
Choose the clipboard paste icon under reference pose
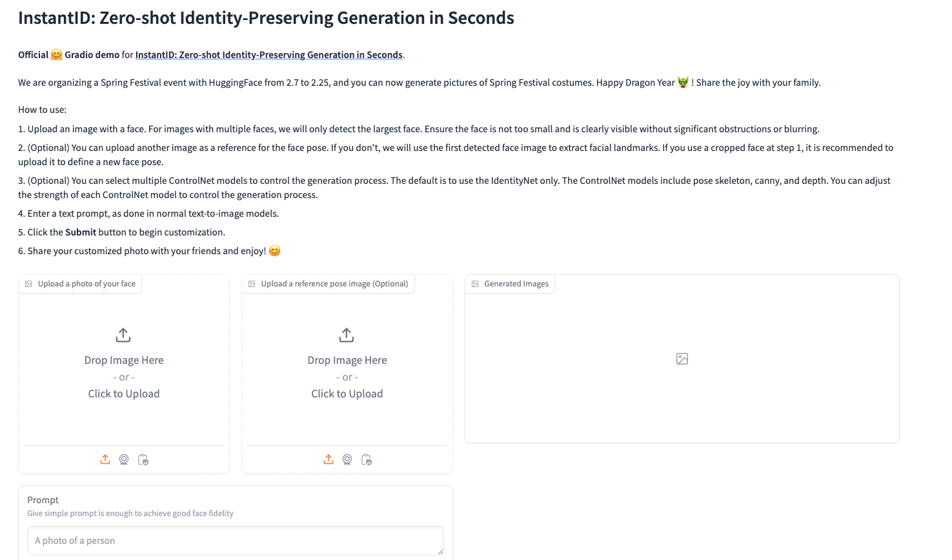click(367, 459)
